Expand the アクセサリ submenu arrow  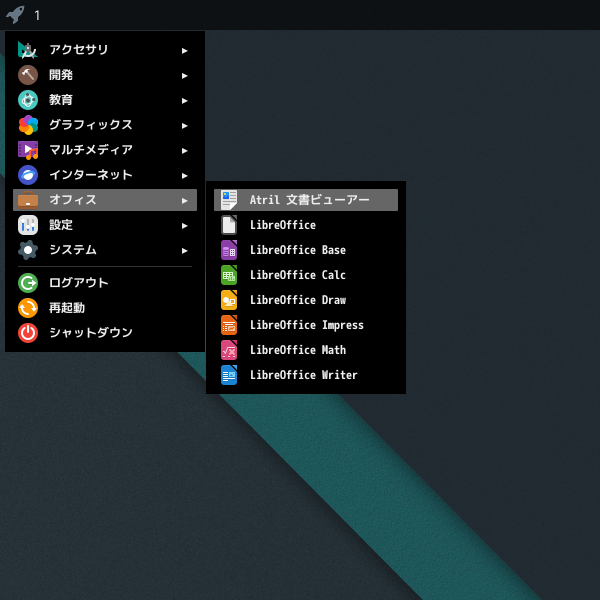[x=184, y=51]
